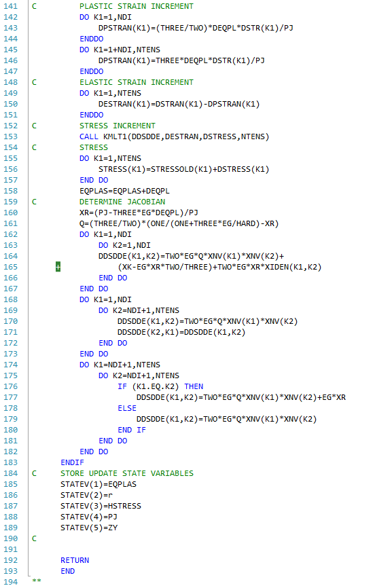This screenshot has width=392, height=588.
Task: Click empty line number 191 in the gutter
Action: click(10, 550)
